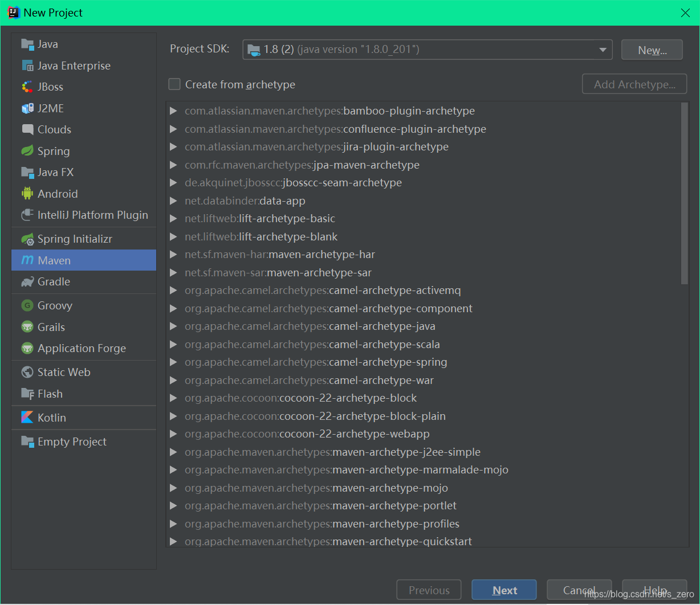Select camel-archetype-java row

(427, 326)
